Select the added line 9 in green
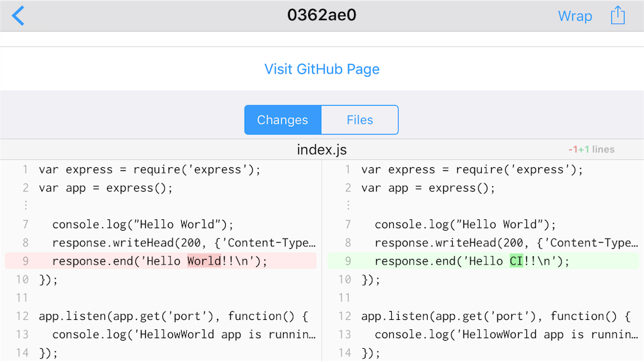The image size is (644, 362). point(483,261)
